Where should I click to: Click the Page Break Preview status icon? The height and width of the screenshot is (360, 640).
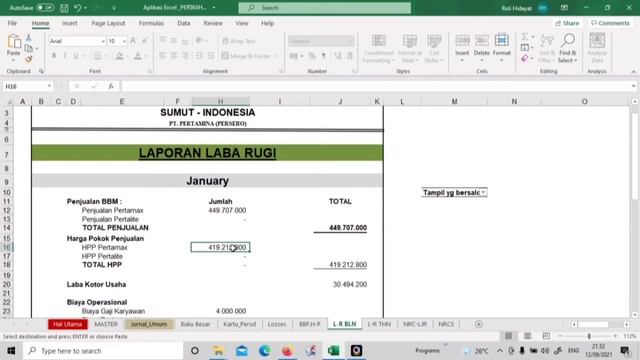[x=546, y=336]
